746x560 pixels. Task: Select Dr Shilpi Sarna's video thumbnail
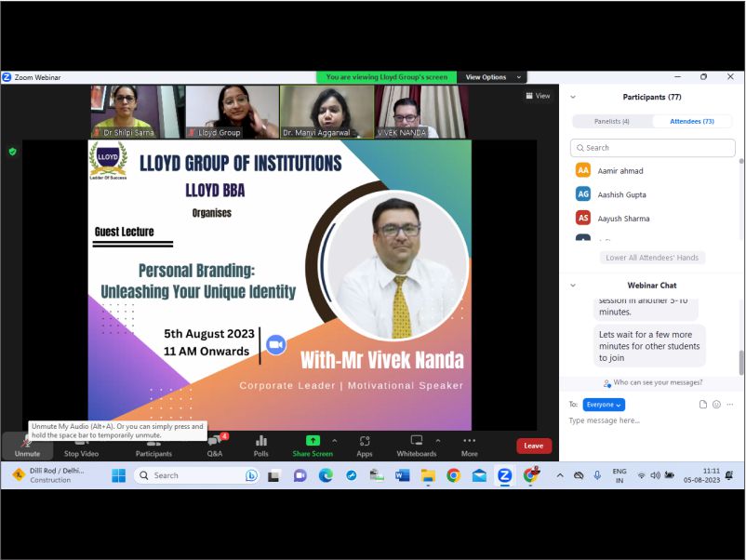coord(137,112)
